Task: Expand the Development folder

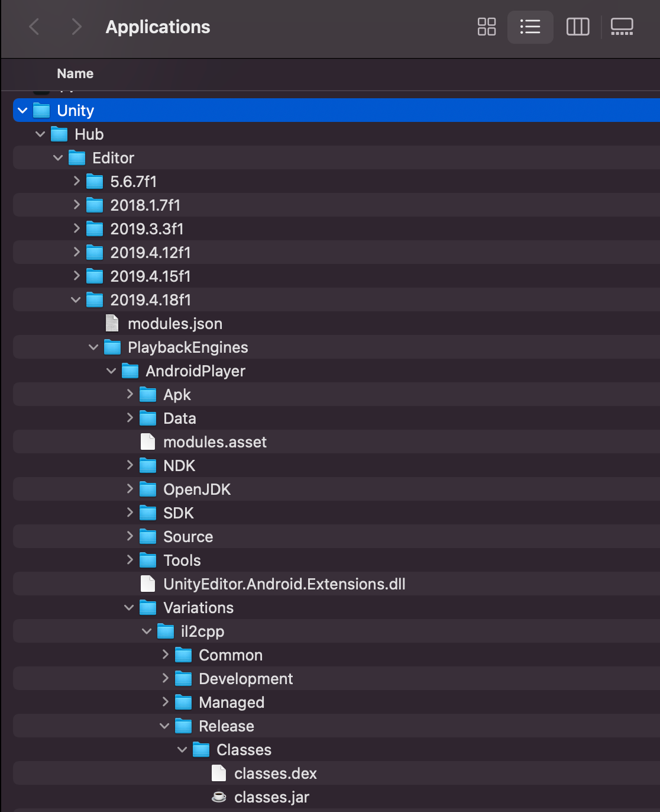Action: pos(165,678)
